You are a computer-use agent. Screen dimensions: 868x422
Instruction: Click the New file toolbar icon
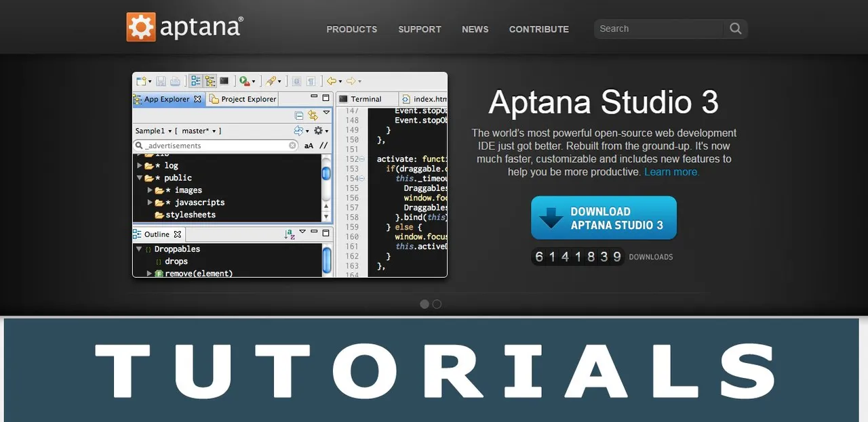pos(141,81)
